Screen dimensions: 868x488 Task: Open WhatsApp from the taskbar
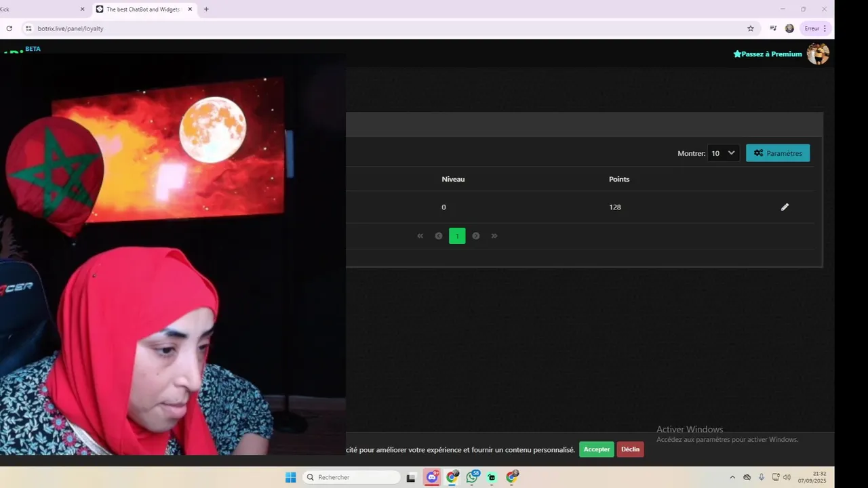point(473,477)
